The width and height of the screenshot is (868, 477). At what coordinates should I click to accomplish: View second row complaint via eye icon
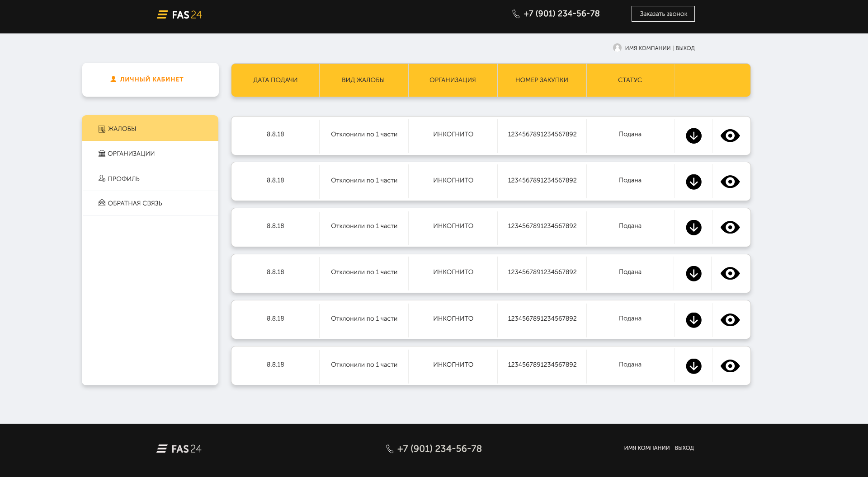click(730, 182)
